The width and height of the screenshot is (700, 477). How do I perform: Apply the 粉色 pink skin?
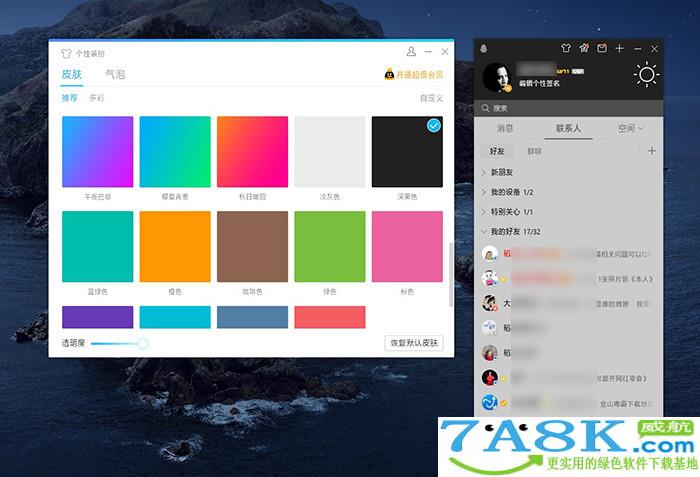pos(407,247)
